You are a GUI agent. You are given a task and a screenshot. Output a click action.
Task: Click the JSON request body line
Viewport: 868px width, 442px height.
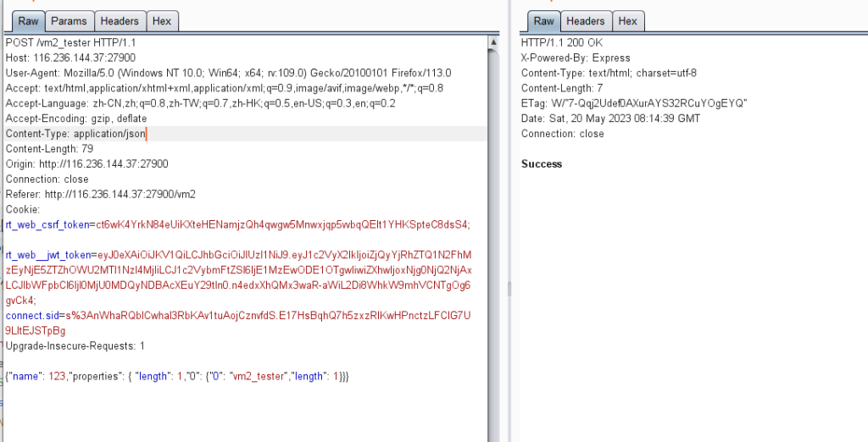177,375
